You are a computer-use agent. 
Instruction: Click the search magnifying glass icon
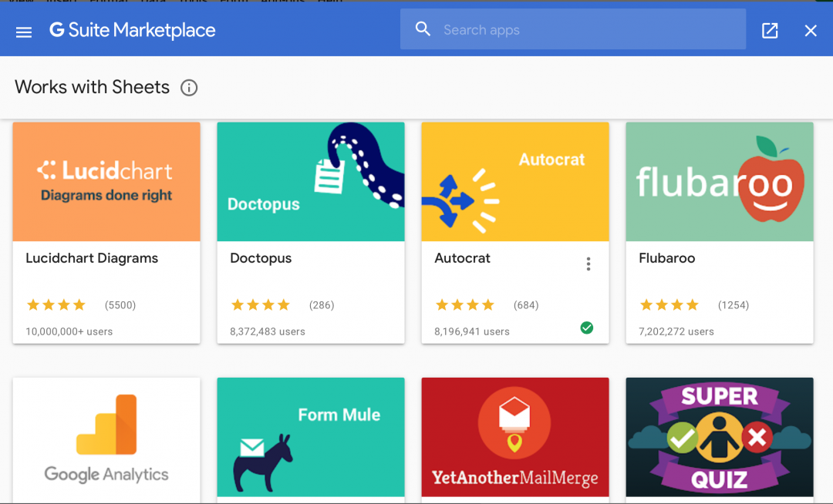(x=423, y=28)
